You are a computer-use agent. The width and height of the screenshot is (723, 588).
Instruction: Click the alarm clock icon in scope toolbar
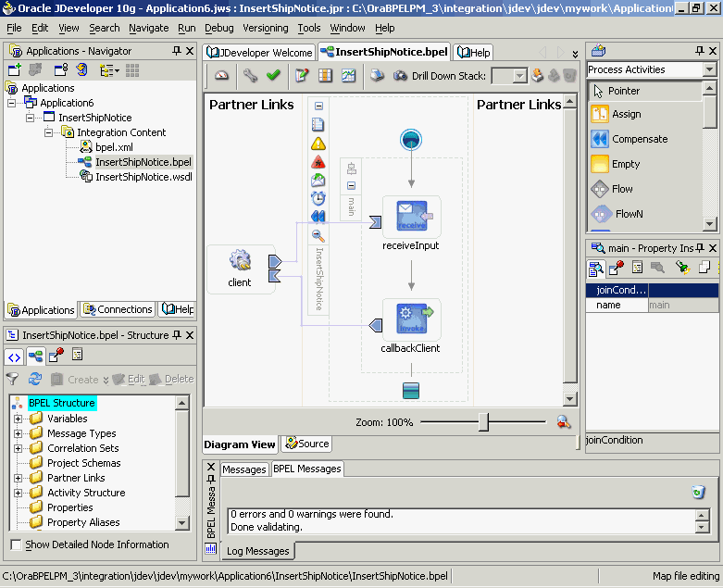tap(318, 198)
